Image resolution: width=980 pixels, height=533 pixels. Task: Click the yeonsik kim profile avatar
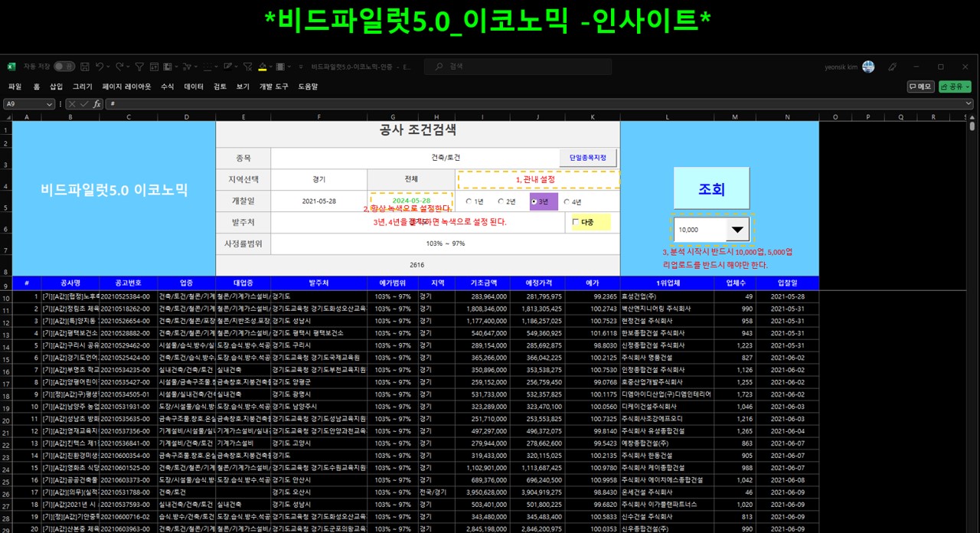(x=868, y=67)
